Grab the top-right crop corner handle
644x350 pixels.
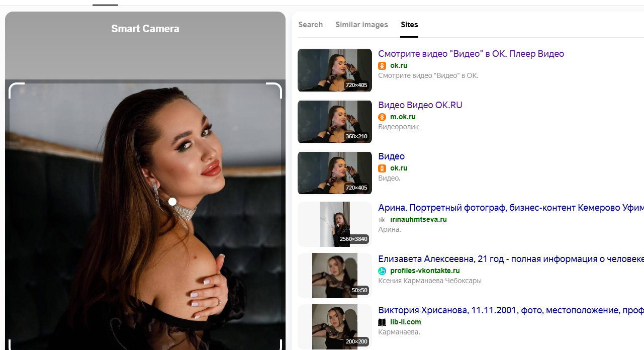pos(274,90)
